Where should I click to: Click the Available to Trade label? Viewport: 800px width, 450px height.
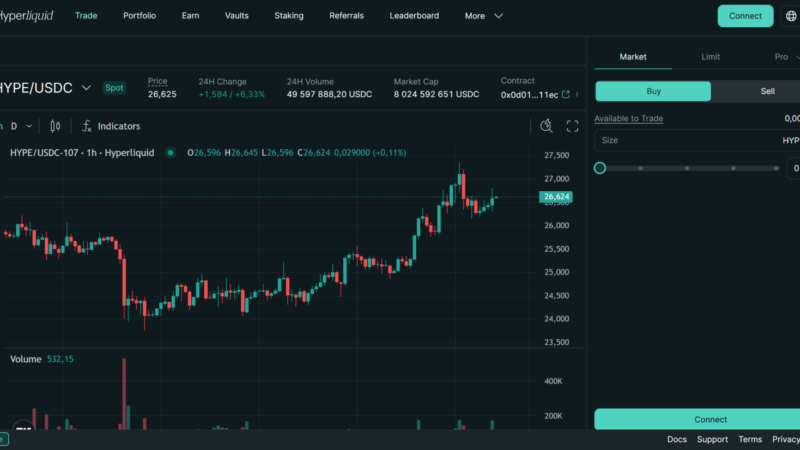(629, 118)
